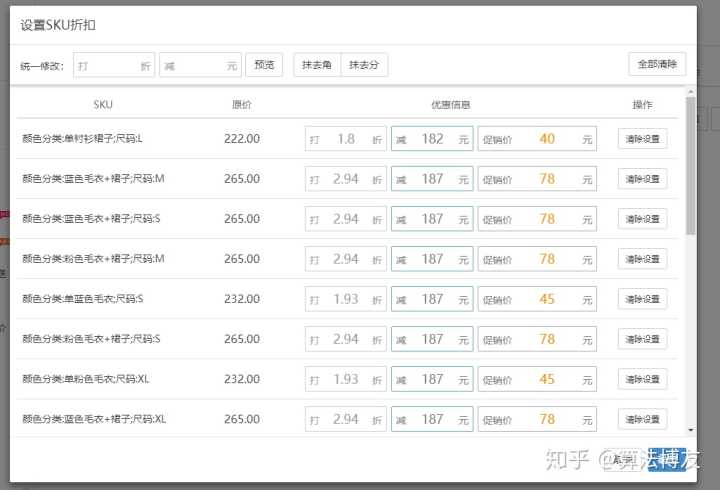Click the unified 减元 reduction input field
The height and width of the screenshot is (490, 720).
coord(199,65)
